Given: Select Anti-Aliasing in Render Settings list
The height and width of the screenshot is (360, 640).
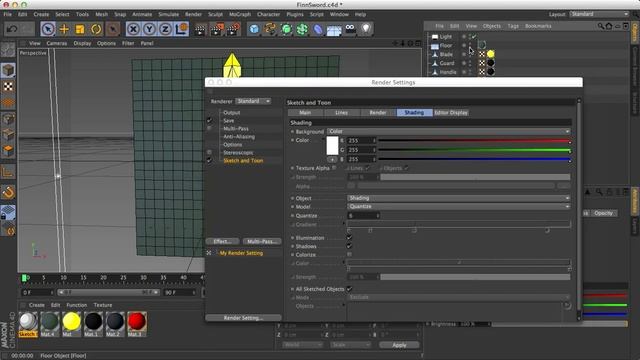Looking at the screenshot, I should click(239, 137).
